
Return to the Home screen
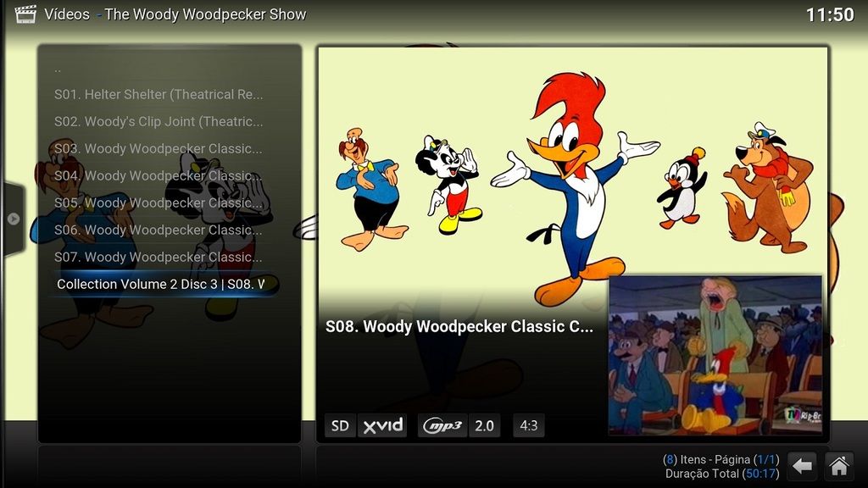838,466
